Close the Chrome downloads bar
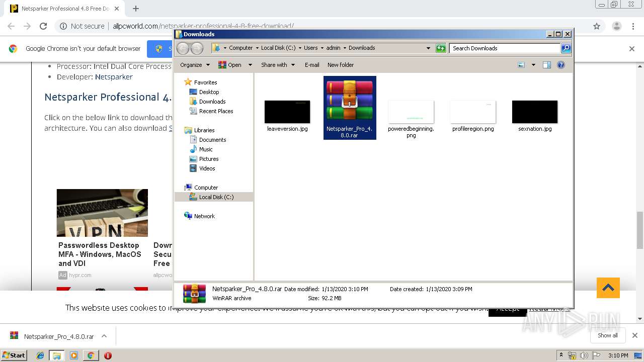Screen dimensions: 644x362 635,335
